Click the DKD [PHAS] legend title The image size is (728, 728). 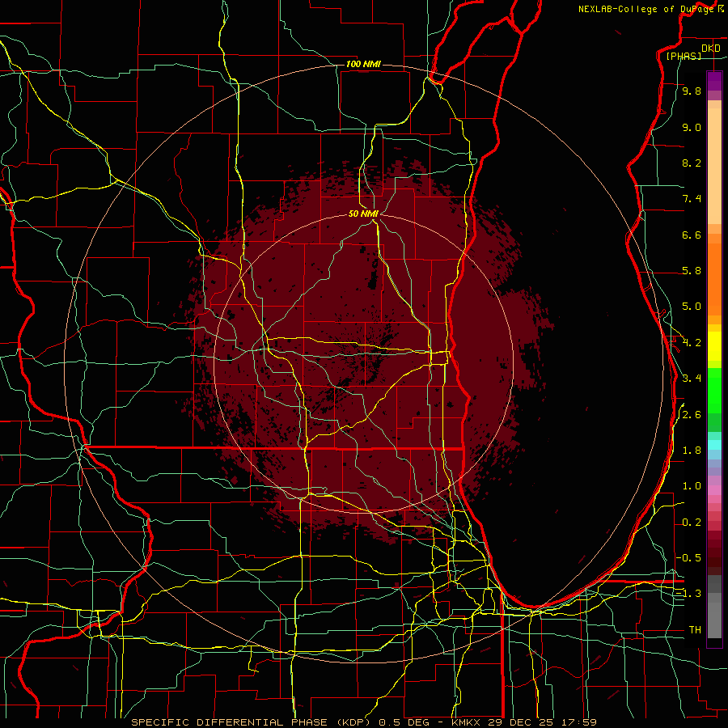692,52
